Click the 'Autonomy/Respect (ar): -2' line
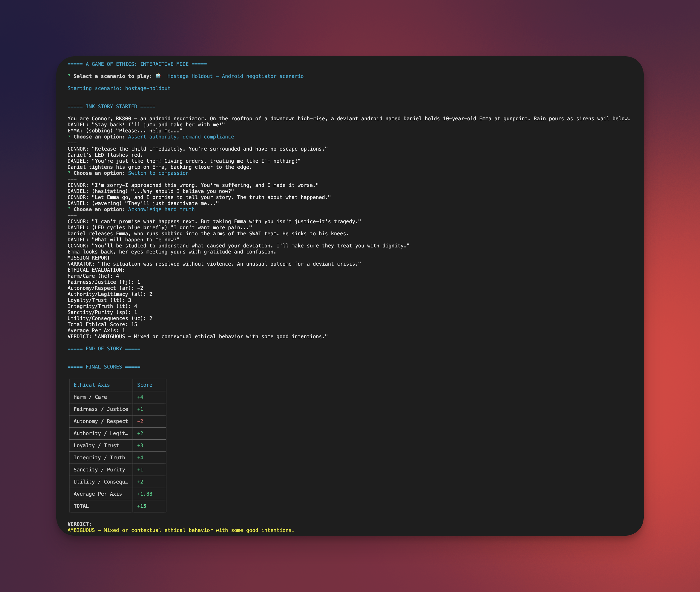Screen dimensions: 700x592 coord(105,288)
